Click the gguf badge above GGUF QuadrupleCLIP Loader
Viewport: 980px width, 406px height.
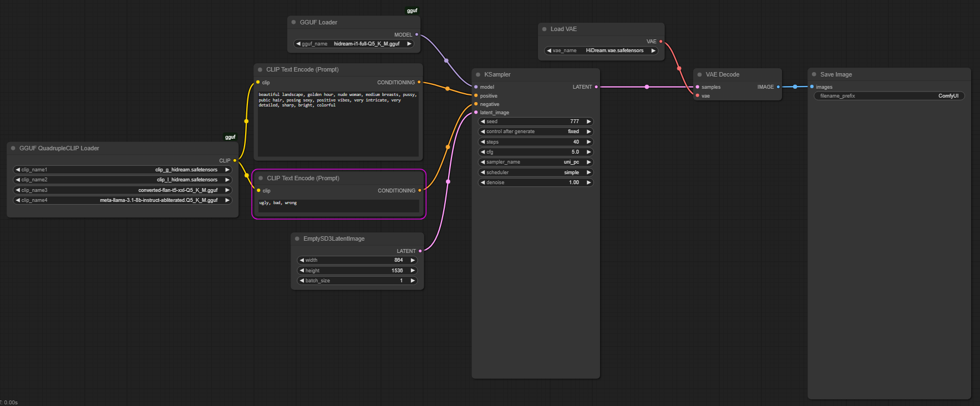(x=230, y=137)
